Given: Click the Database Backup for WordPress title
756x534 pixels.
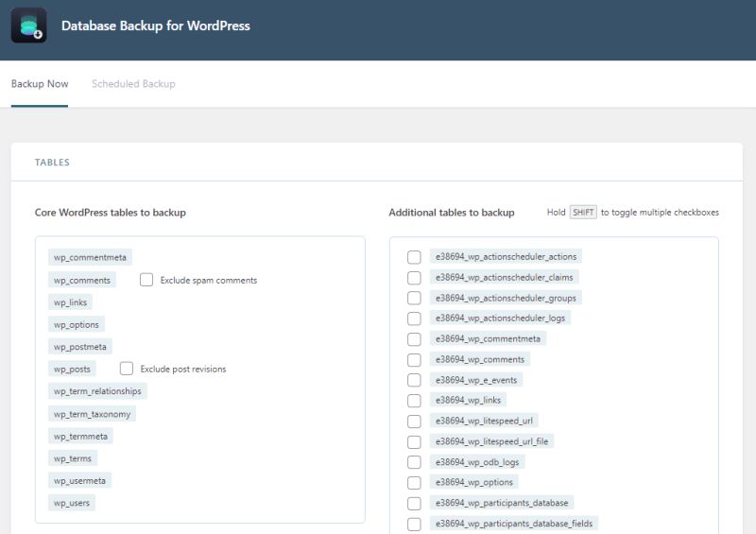Looking at the screenshot, I should click(x=156, y=26).
